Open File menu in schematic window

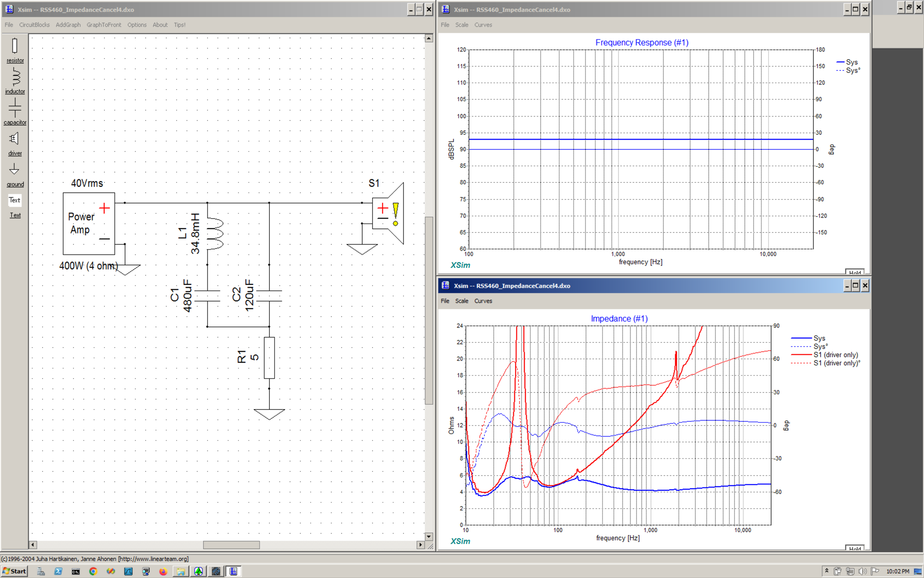click(9, 25)
